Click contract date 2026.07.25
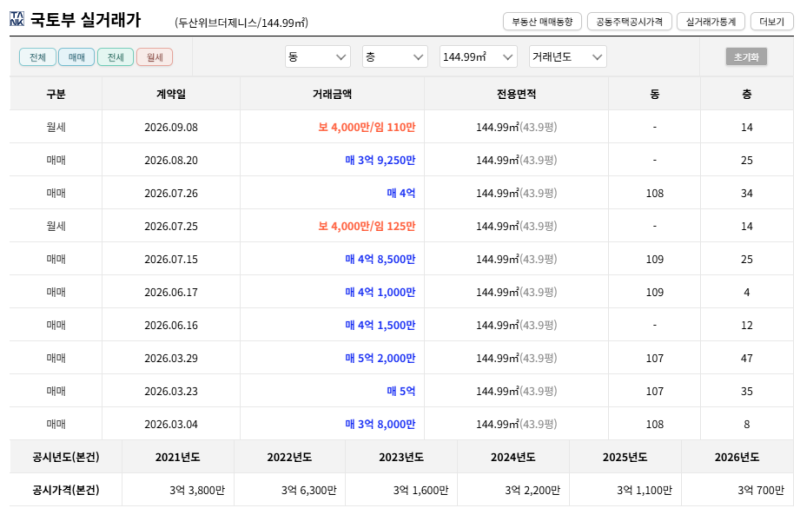800x515 pixels. coord(171,226)
